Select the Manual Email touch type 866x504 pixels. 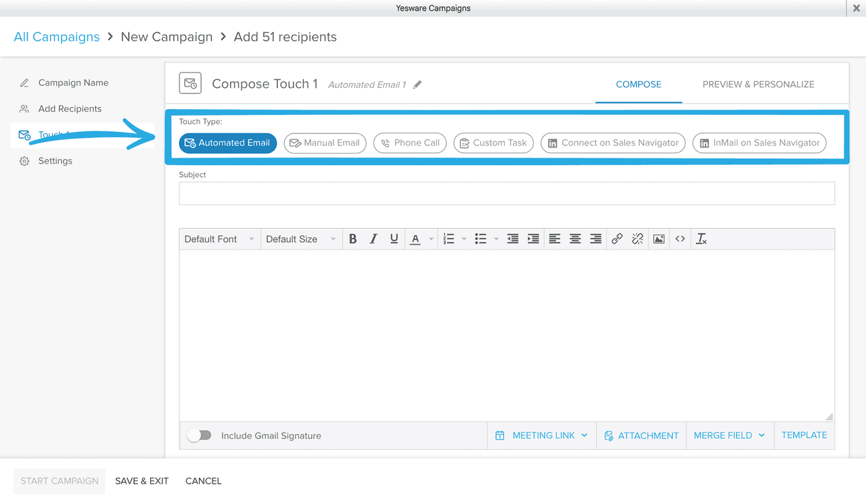click(x=325, y=143)
